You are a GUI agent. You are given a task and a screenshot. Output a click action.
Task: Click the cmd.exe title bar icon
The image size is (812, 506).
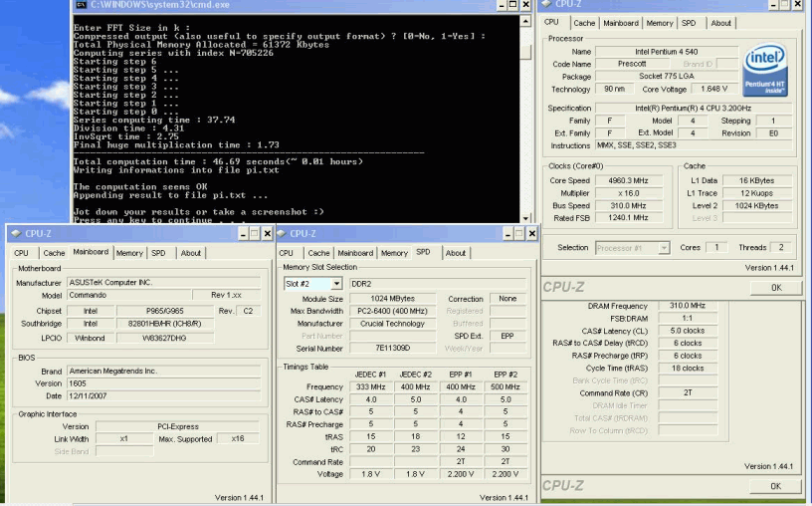point(82,5)
